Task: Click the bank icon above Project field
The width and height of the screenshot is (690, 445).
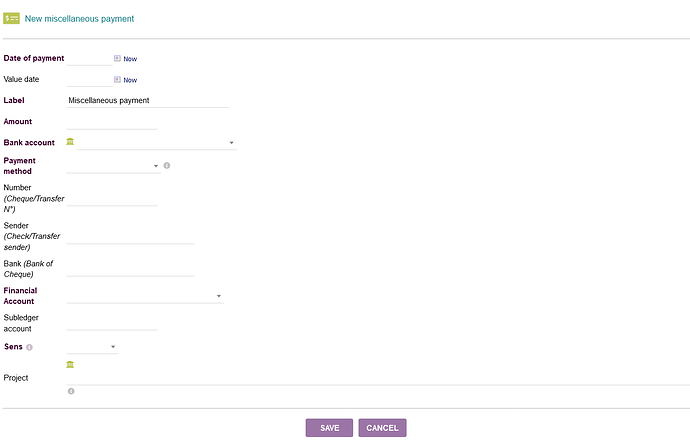Action: (x=70, y=364)
